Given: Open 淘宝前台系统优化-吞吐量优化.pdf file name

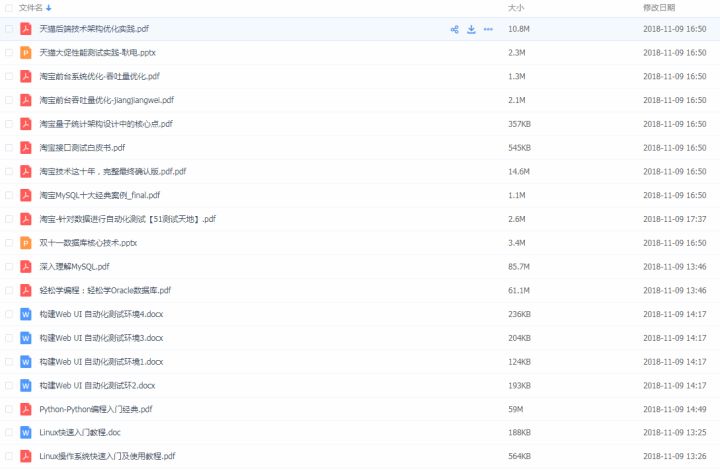Looking at the screenshot, I should tap(99, 76).
